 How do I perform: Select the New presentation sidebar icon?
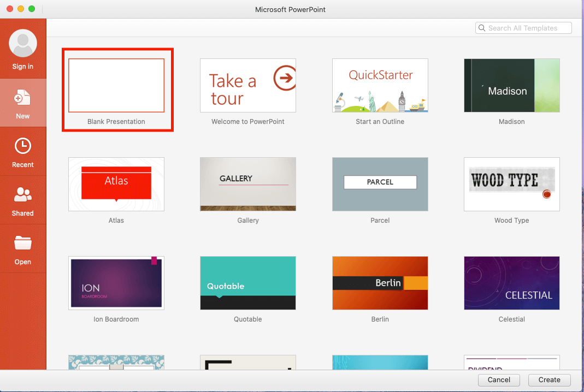coord(22,98)
